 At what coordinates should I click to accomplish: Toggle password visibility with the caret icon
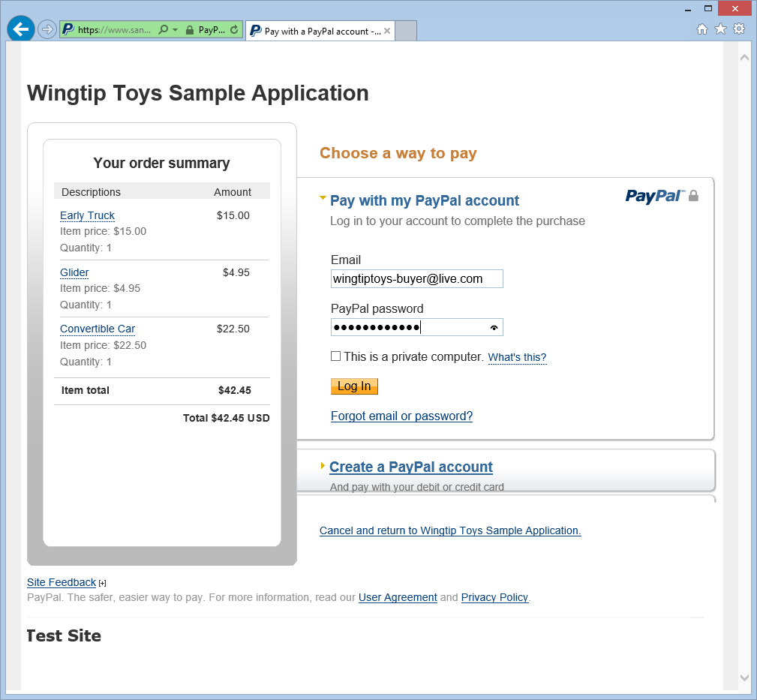tap(494, 327)
